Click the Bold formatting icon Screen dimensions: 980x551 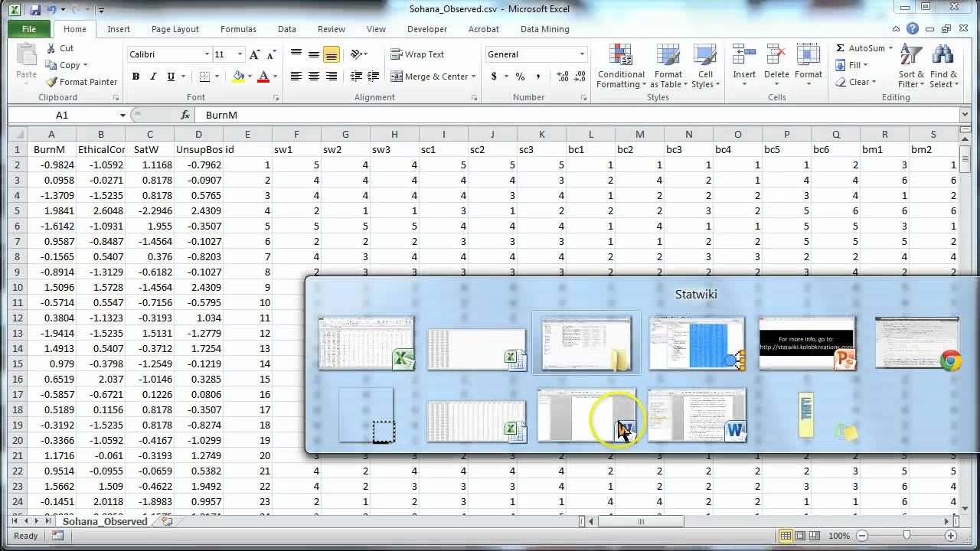point(136,77)
